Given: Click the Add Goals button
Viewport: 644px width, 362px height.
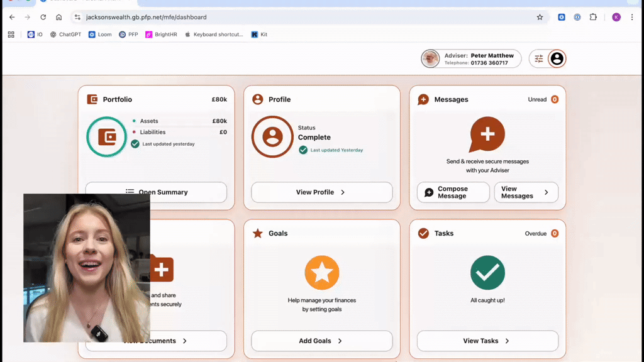Looking at the screenshot, I should [321, 341].
